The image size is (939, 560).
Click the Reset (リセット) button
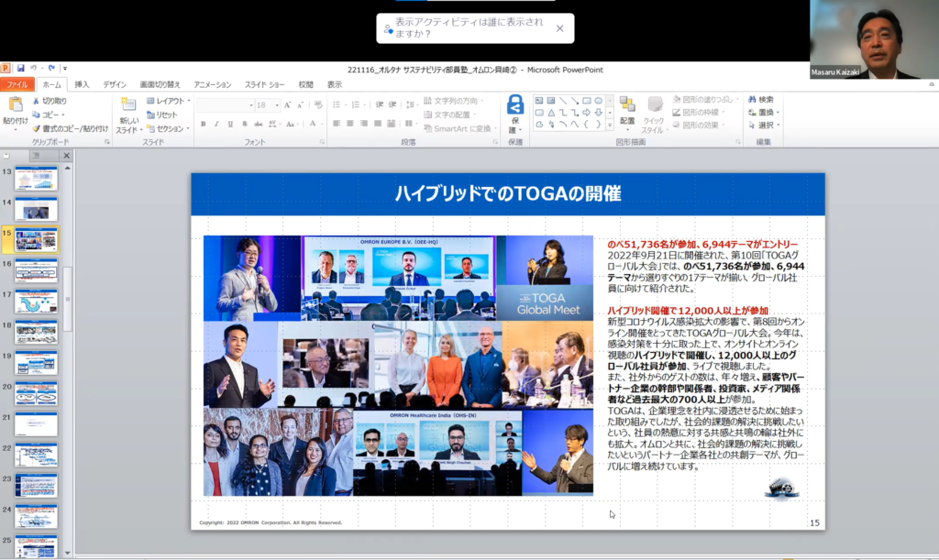pos(161,115)
